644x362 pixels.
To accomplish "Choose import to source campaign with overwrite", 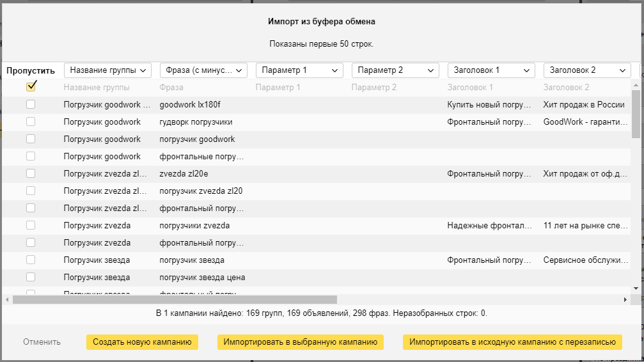I will [x=512, y=342].
